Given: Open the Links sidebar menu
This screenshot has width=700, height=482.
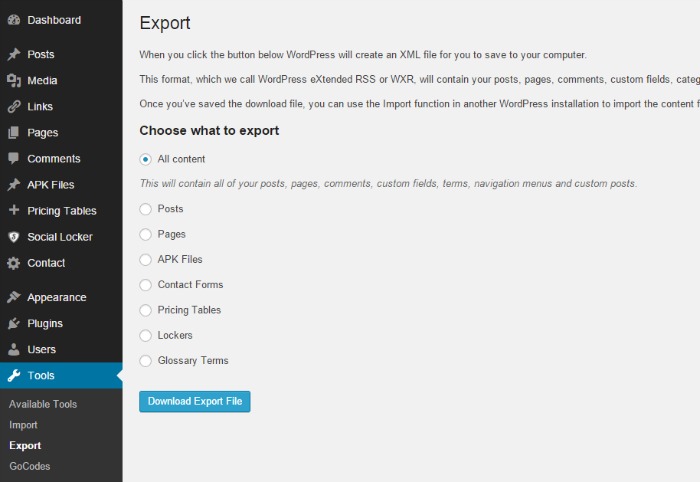Looking at the screenshot, I should pyautogui.click(x=61, y=106).
